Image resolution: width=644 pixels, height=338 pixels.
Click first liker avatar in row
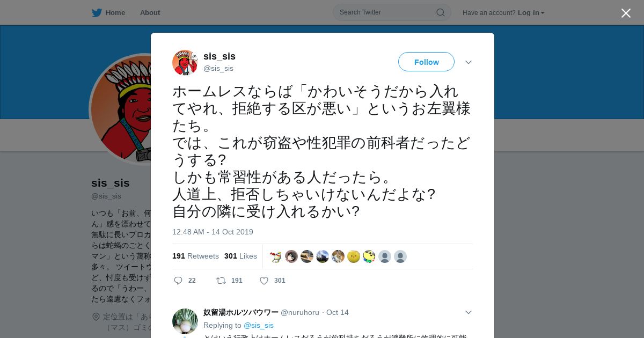276,256
